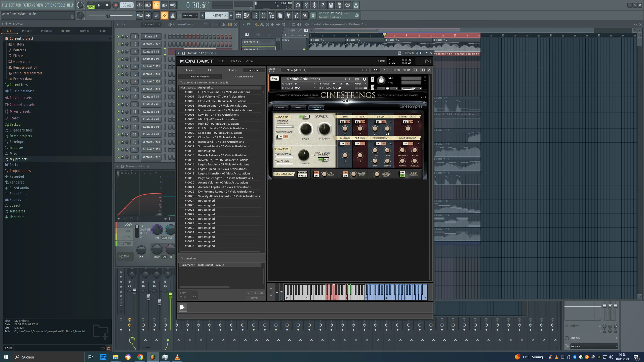This screenshot has width=644, height=362.
Task: Click the playlist pencil draw tool
Action: (x=256, y=24)
